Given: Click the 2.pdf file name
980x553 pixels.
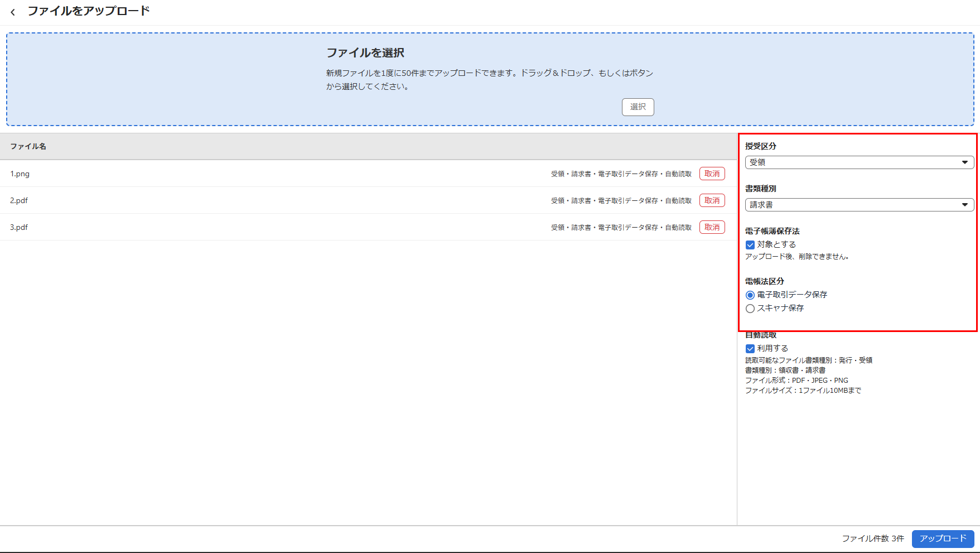Looking at the screenshot, I should (19, 200).
